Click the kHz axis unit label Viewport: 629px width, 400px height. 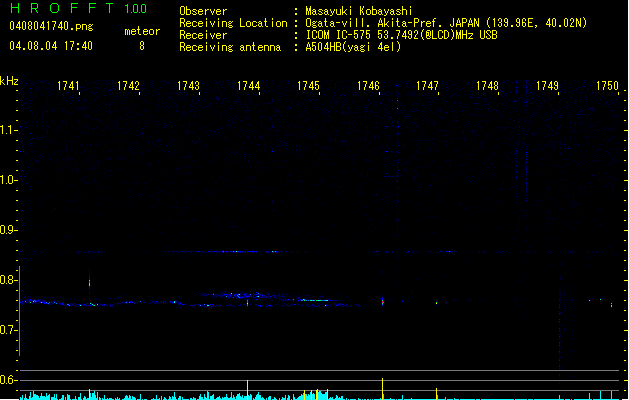coord(9,81)
